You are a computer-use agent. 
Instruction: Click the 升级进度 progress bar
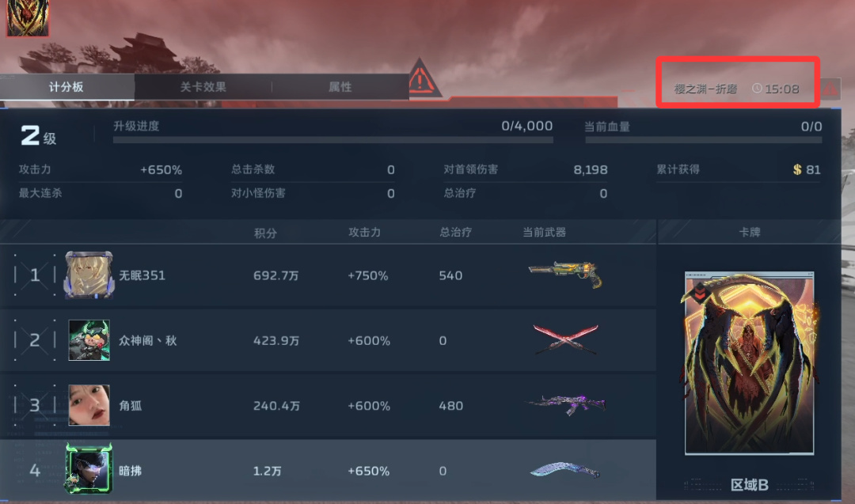point(332,140)
